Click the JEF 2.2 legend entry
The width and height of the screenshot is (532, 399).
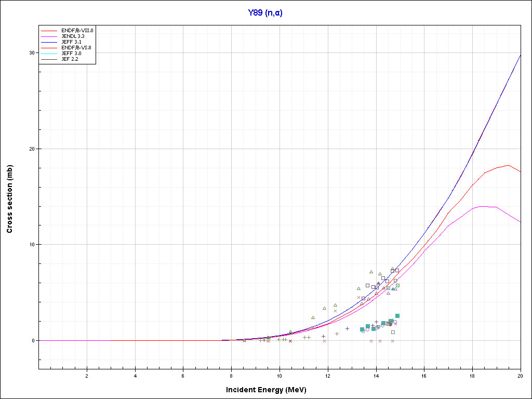tap(70, 59)
